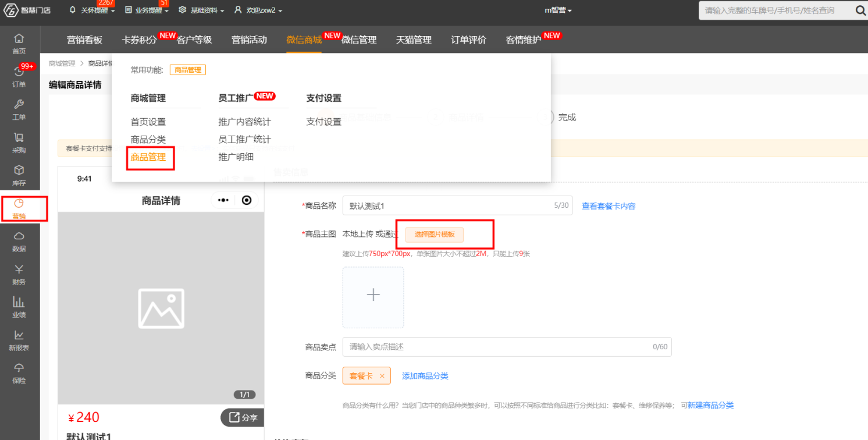
Task: Focus the 商品名称 input field
Action: [457, 205]
